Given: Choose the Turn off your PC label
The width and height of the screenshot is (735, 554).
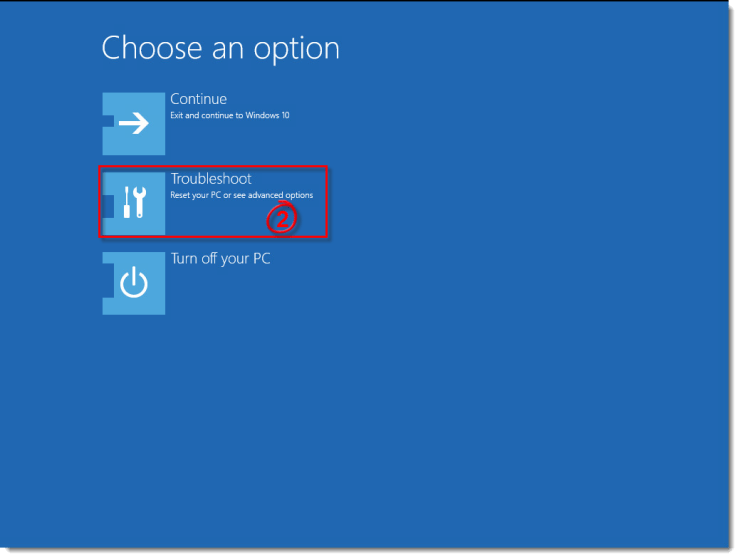Looking at the screenshot, I should click(220, 258).
